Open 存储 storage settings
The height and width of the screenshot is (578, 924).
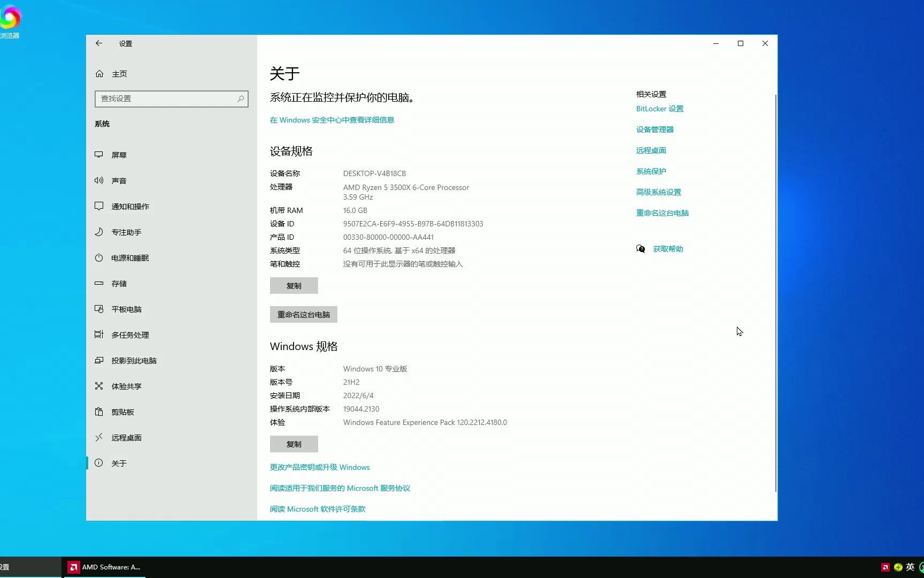coord(171,283)
